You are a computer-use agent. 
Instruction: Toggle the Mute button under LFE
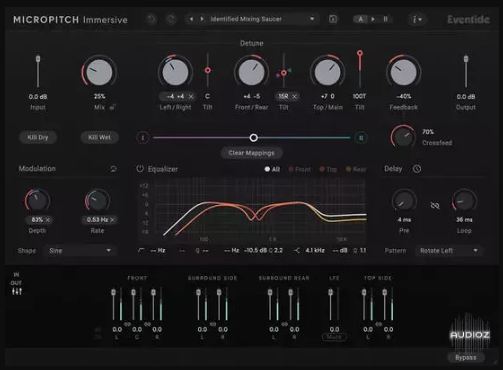click(x=334, y=337)
